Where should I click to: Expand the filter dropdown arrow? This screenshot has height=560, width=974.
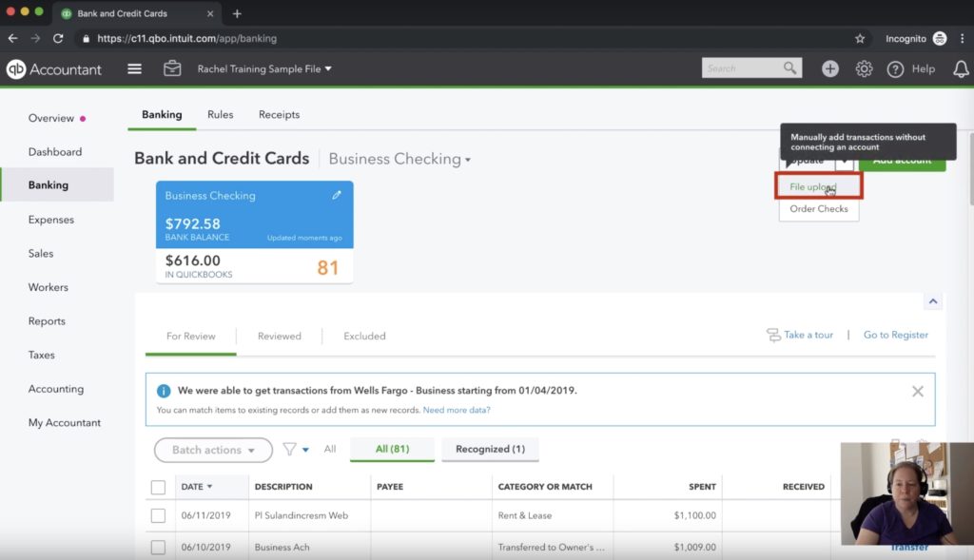(305, 450)
